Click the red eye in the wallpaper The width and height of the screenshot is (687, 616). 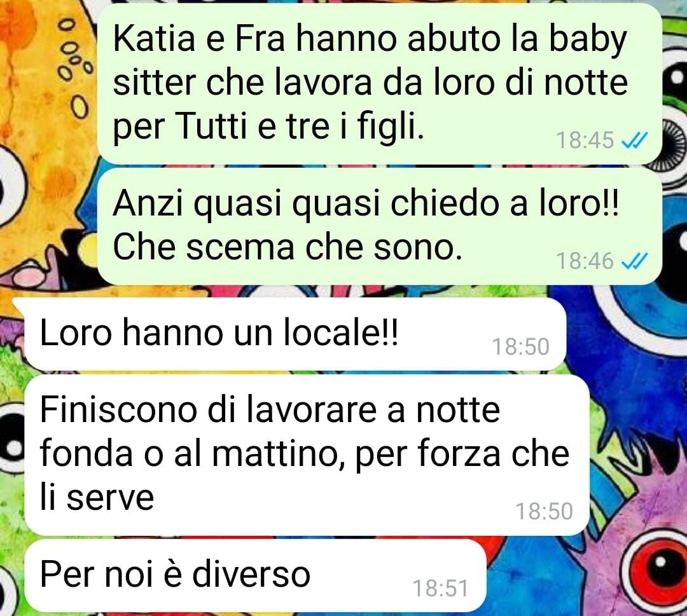655,567
